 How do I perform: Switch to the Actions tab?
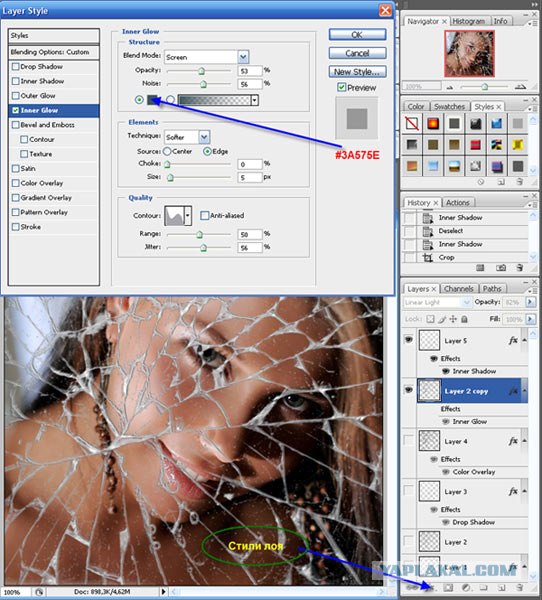[458, 203]
